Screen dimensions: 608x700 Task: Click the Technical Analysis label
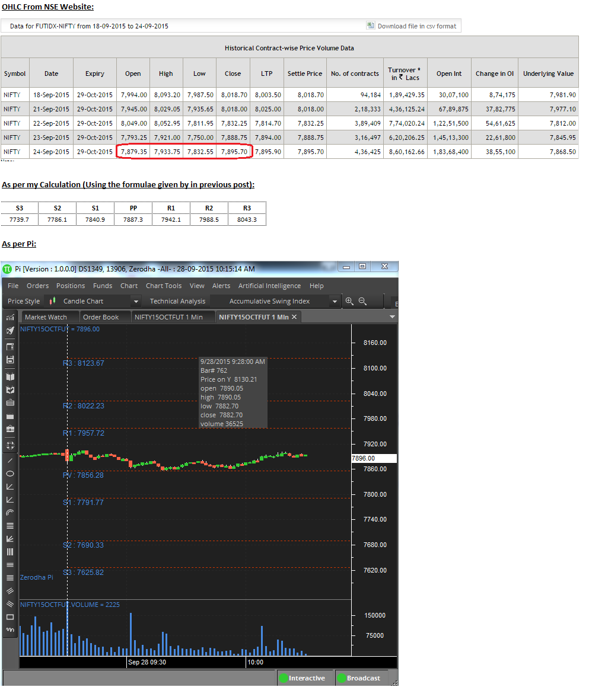(x=178, y=301)
